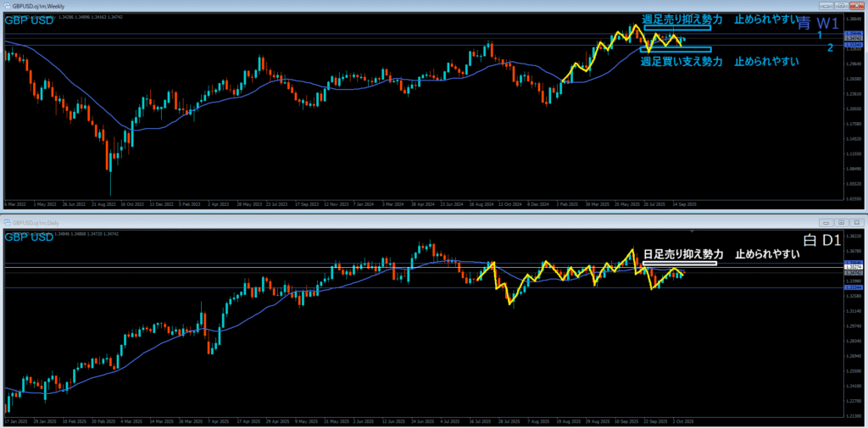868x428 pixels.
Task: Click the chart shift triangle on daily chart
Action: (693, 231)
